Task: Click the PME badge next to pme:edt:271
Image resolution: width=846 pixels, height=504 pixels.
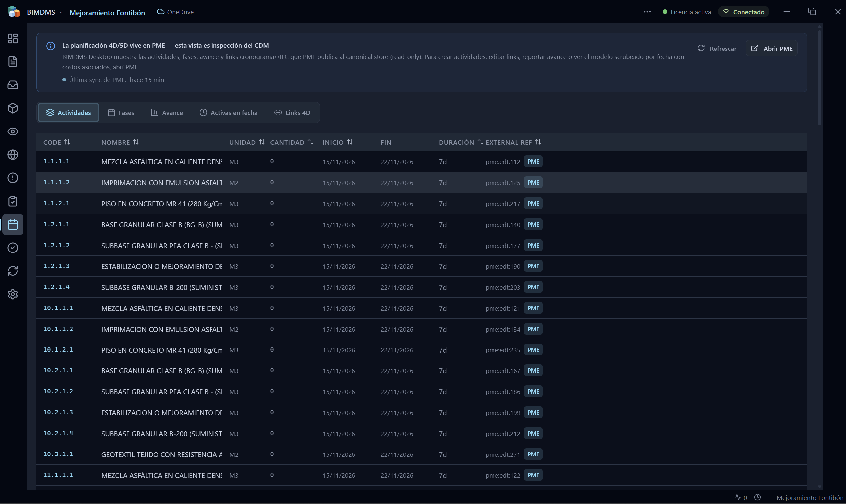Action: pos(533,454)
